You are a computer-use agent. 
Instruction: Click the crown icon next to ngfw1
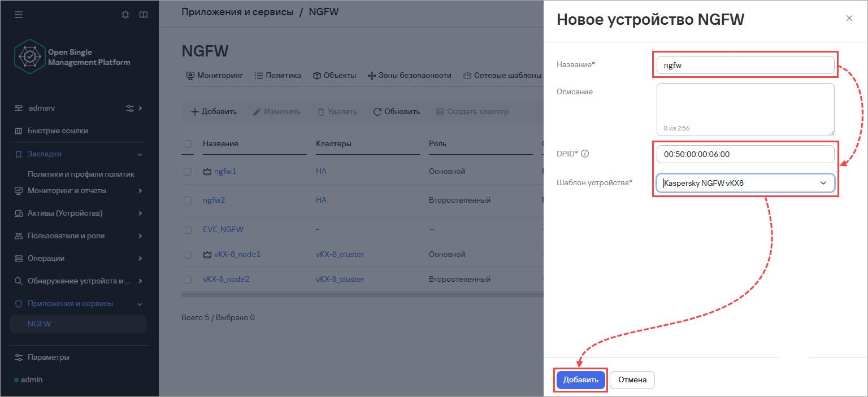coord(207,171)
